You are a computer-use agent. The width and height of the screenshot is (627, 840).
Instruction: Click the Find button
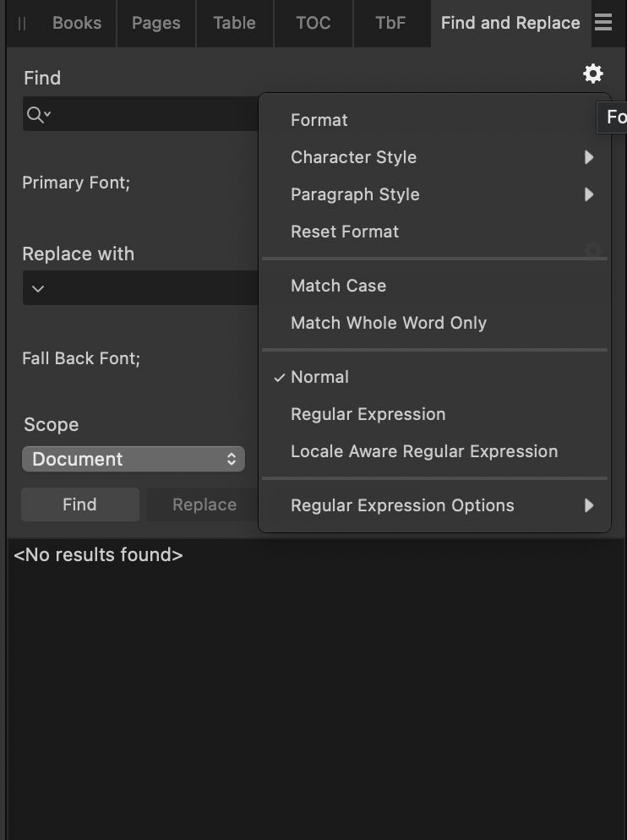pyautogui.click(x=79, y=505)
